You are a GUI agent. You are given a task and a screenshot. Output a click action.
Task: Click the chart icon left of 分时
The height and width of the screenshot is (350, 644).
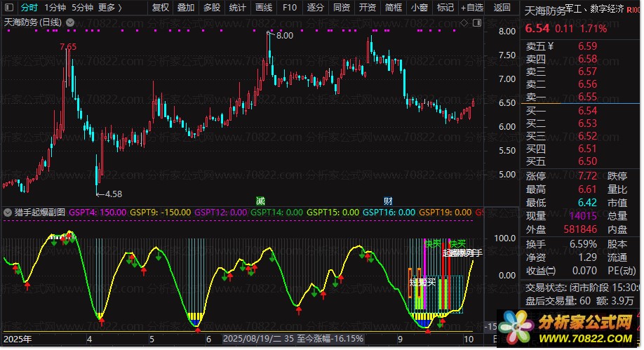(x=10, y=8)
